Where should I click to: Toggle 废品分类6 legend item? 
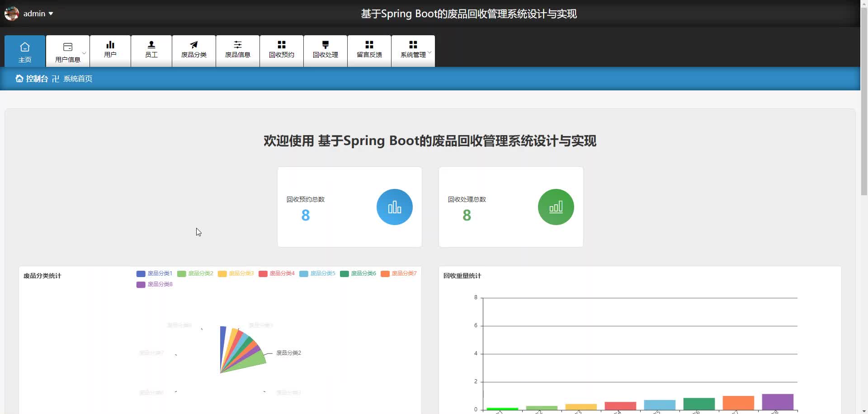[x=358, y=273]
